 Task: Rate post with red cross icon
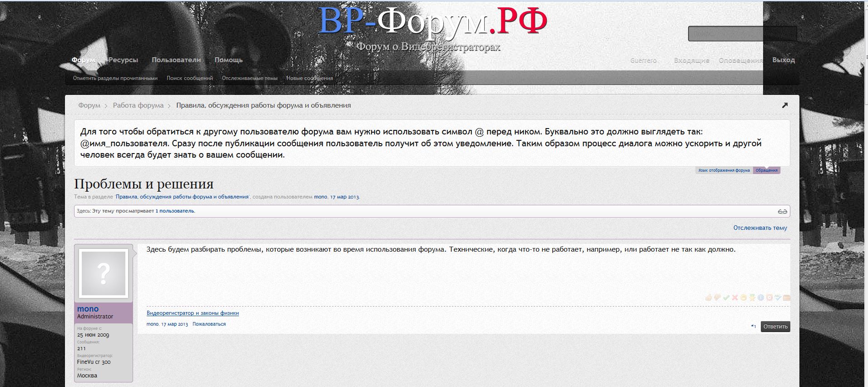coord(734,298)
